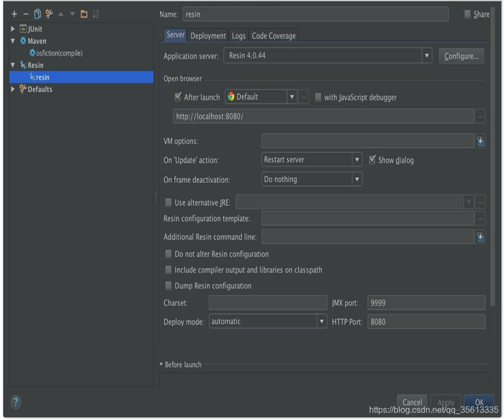Click the JMX port field
Screen dimensions: 504x420
(x=426, y=302)
